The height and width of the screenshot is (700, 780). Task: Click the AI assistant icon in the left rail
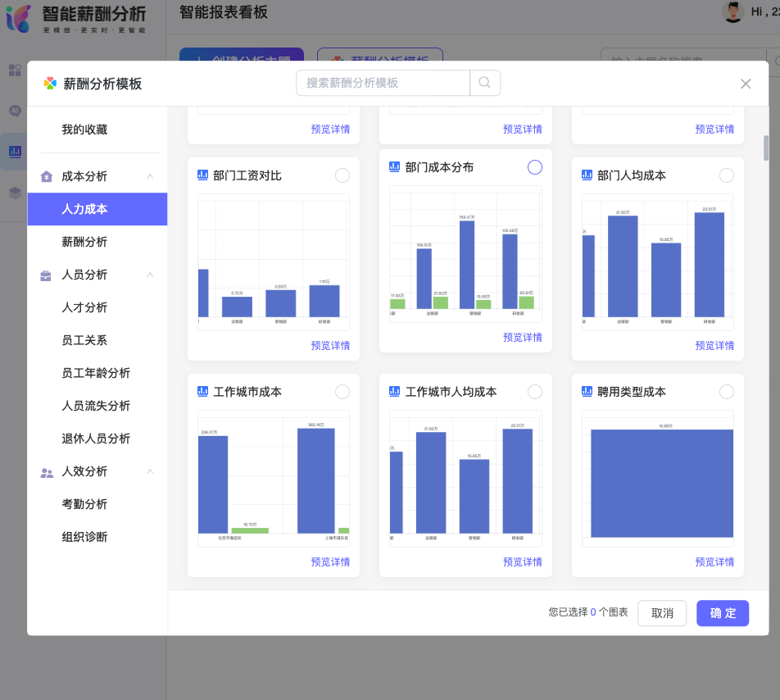point(15,110)
